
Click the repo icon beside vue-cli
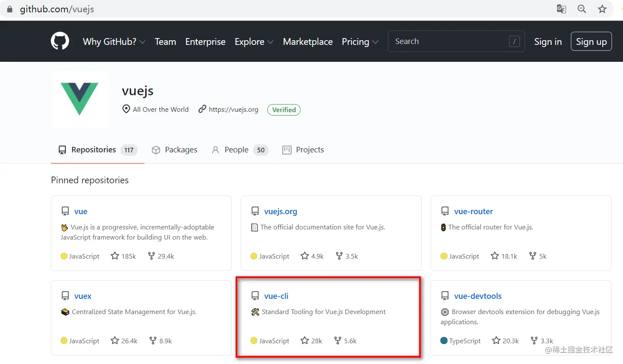point(255,296)
